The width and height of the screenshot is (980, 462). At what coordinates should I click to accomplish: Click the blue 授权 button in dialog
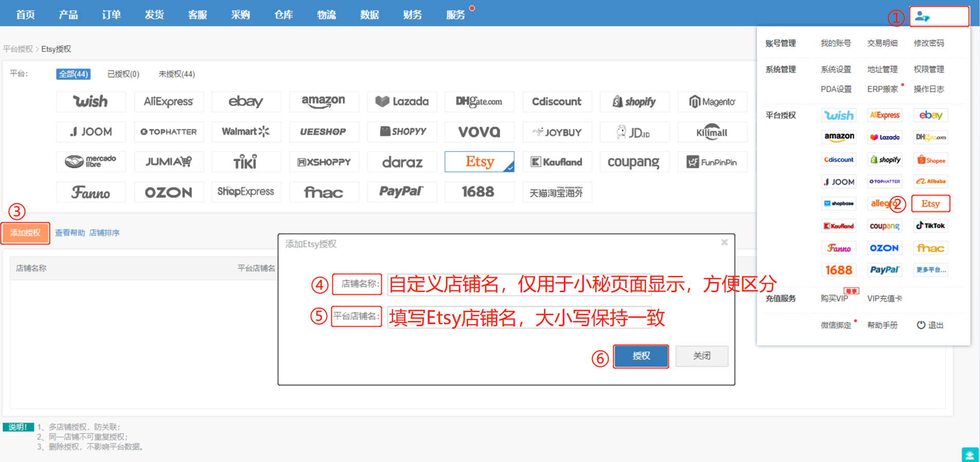pos(641,356)
